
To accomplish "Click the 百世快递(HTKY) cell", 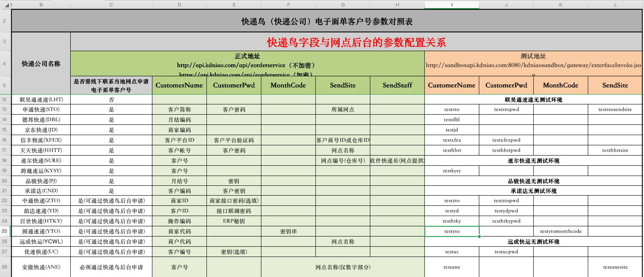I will pyautogui.click(x=41, y=221).
